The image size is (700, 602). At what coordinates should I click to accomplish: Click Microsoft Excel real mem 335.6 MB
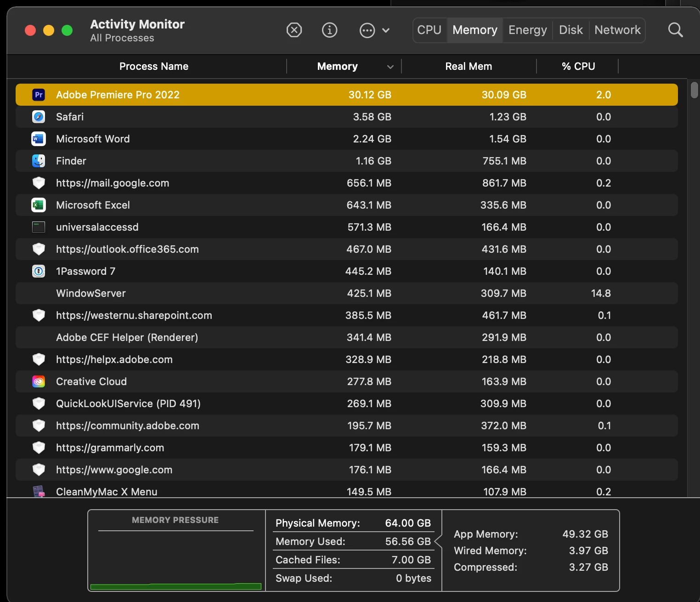coord(503,205)
